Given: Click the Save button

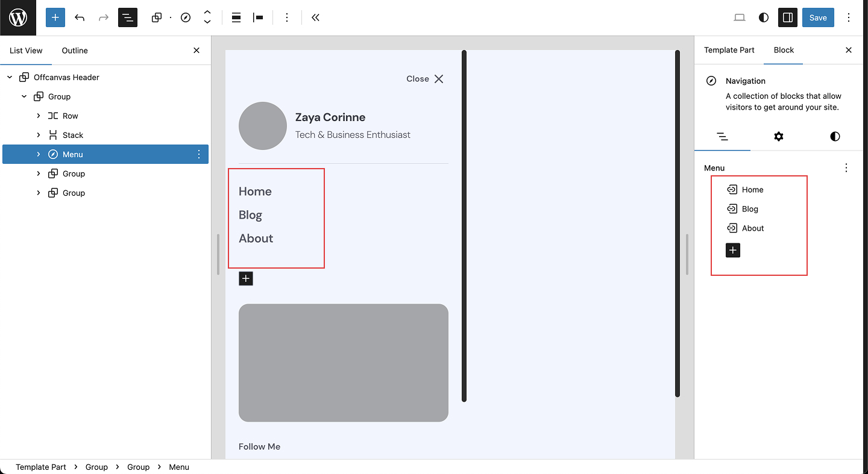Looking at the screenshot, I should 817,17.
